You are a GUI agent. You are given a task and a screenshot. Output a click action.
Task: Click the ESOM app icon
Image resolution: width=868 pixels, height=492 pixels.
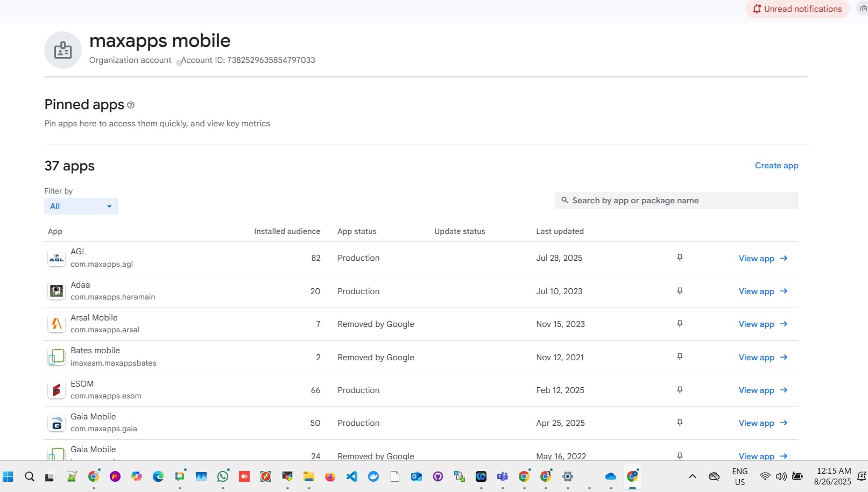pyautogui.click(x=57, y=390)
